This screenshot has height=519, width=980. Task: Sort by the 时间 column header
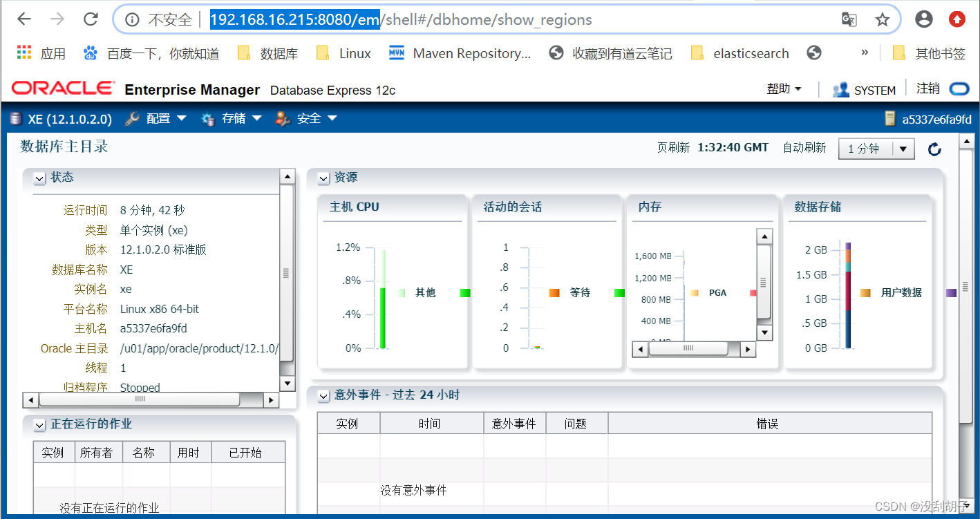(431, 424)
